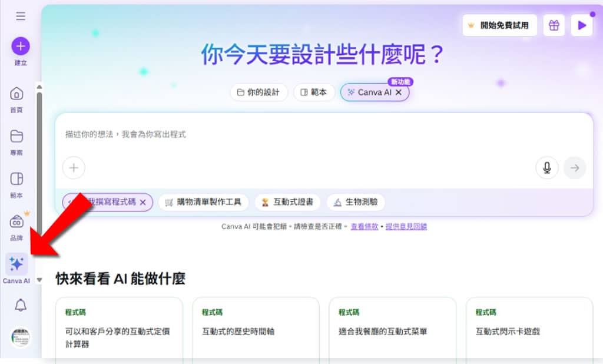The image size is (603, 364).
Task: Click the microphone voice input button
Action: (x=547, y=168)
